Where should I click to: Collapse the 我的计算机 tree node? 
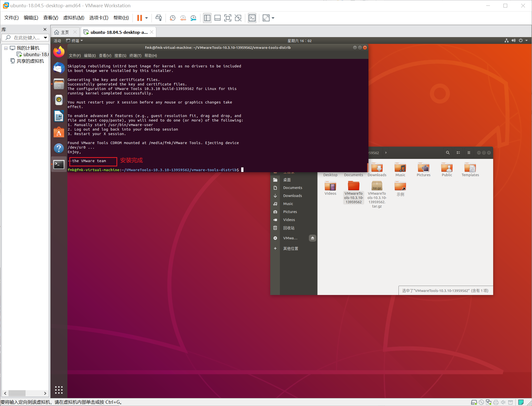[6, 48]
